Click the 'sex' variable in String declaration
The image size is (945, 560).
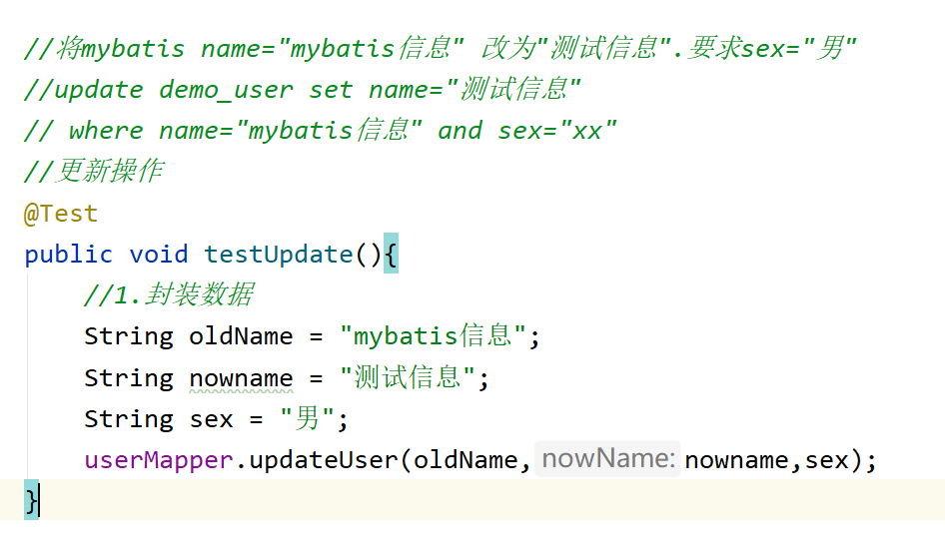click(x=211, y=419)
